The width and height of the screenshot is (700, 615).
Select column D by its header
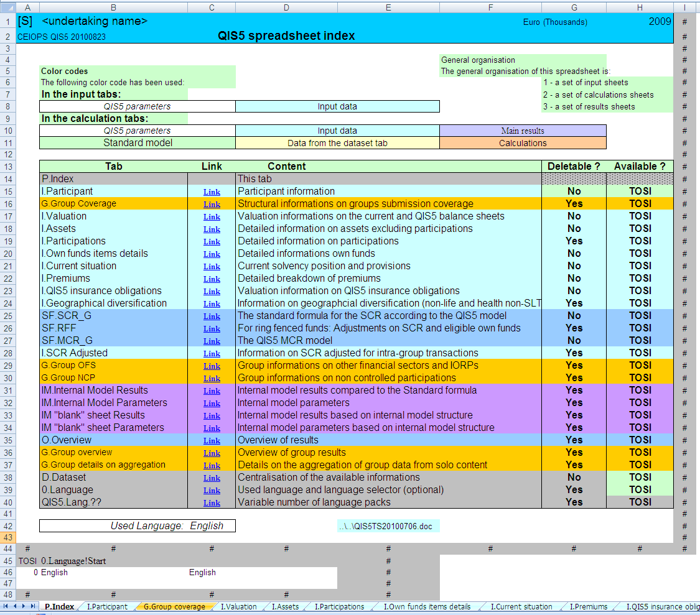click(x=286, y=7)
